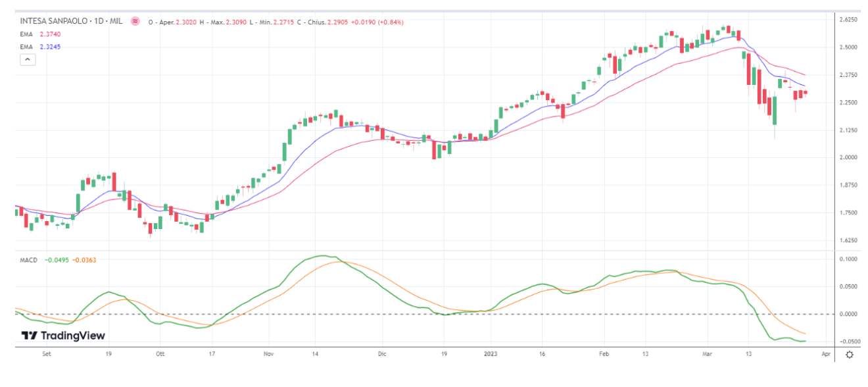Click the 2.0000 level on the price scale
Viewport: 868px width, 387px height.
pos(850,157)
